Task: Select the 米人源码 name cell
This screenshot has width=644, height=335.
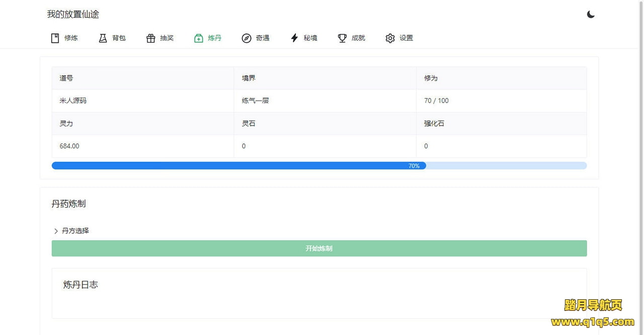Action: pyautogui.click(x=73, y=101)
